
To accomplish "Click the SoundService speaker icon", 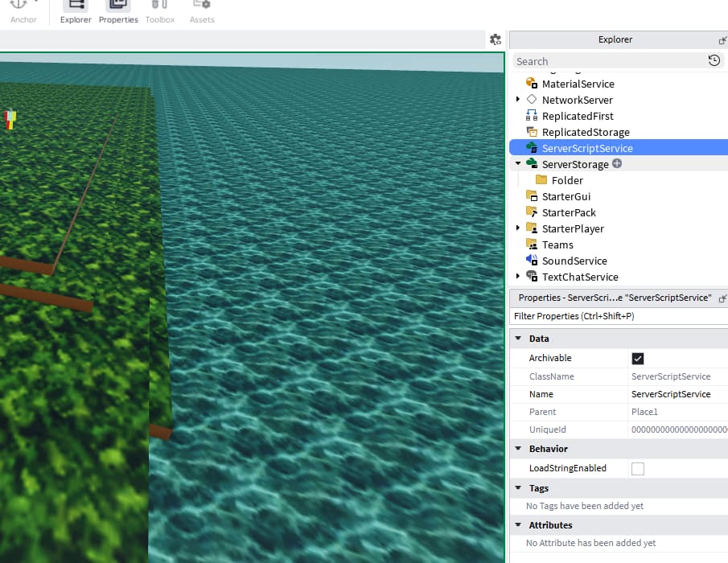I will click(x=532, y=261).
